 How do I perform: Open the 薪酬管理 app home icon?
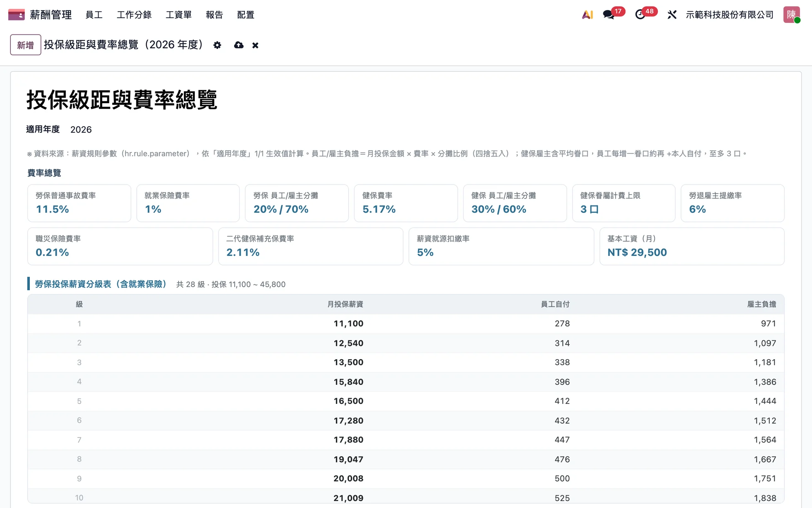click(x=16, y=15)
